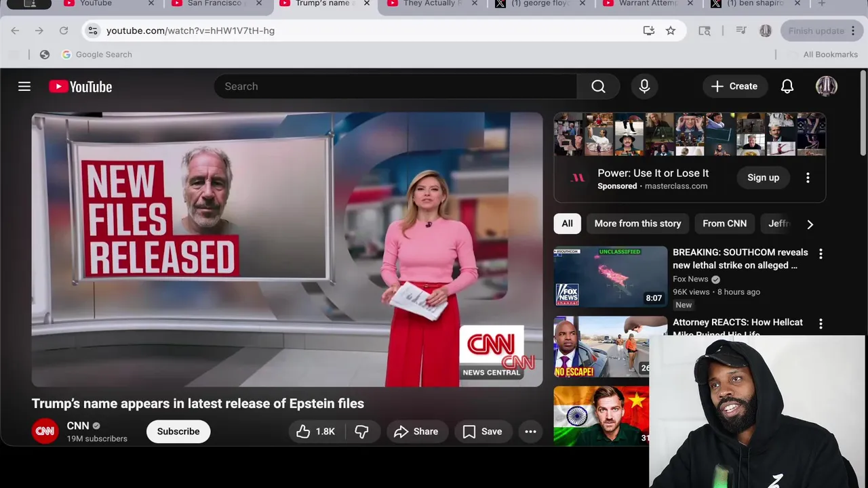Open options for Masterclass sponsored ad
The width and height of the screenshot is (868, 488).
pos(808,178)
